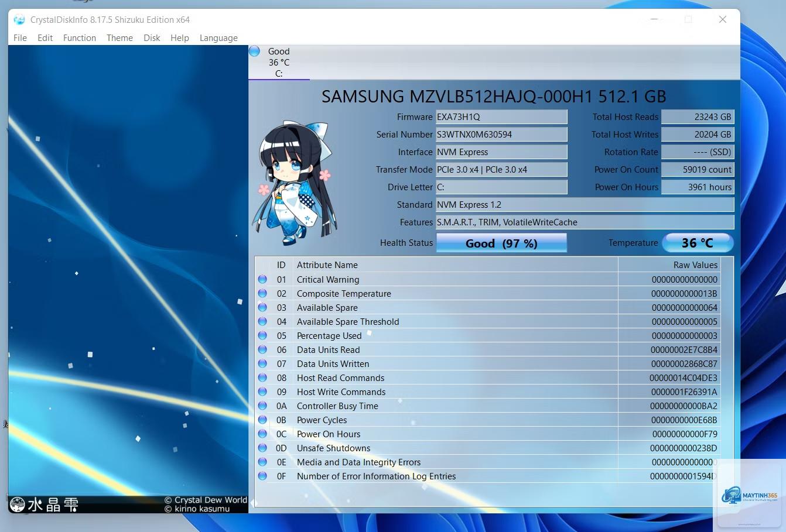
Task: Open the File menu
Action: 20,37
